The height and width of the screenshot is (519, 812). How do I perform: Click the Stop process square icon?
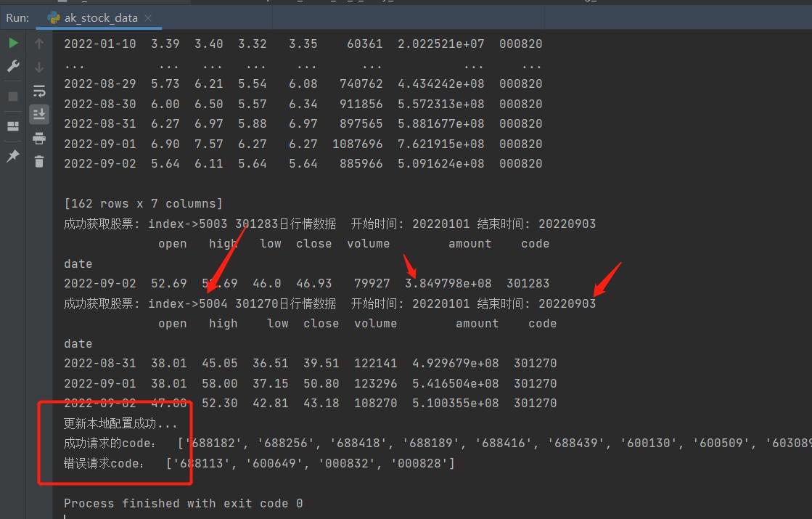tap(13, 97)
